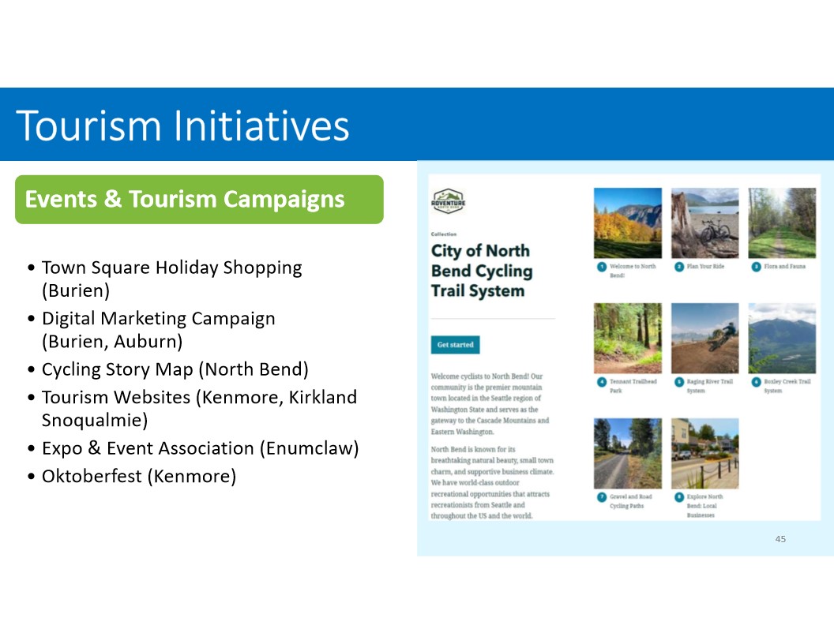834x644 pixels.
Task: Open the Raging River Trail System photo
Action: coord(704,338)
